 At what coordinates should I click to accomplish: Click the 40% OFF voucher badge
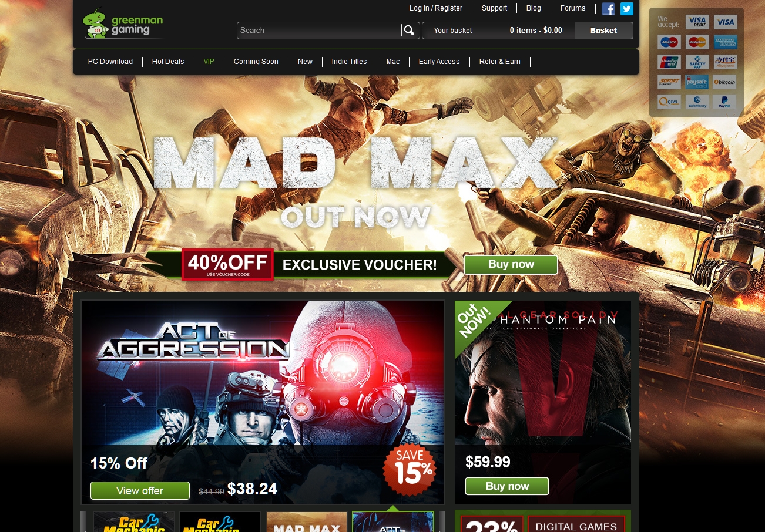(x=227, y=264)
